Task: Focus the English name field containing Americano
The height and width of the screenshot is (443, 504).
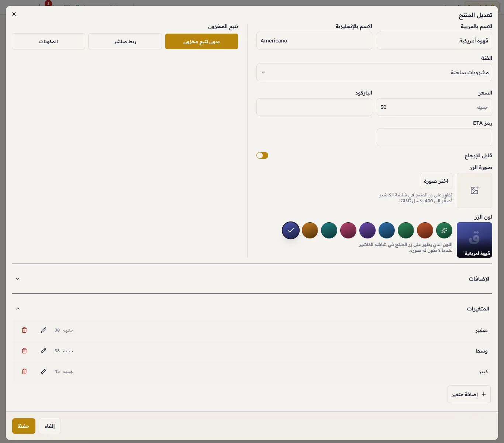Action: pos(314,41)
